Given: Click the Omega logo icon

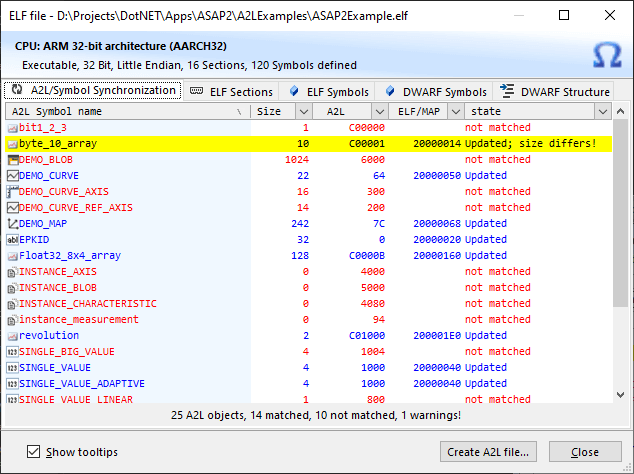Looking at the screenshot, I should click(x=606, y=54).
